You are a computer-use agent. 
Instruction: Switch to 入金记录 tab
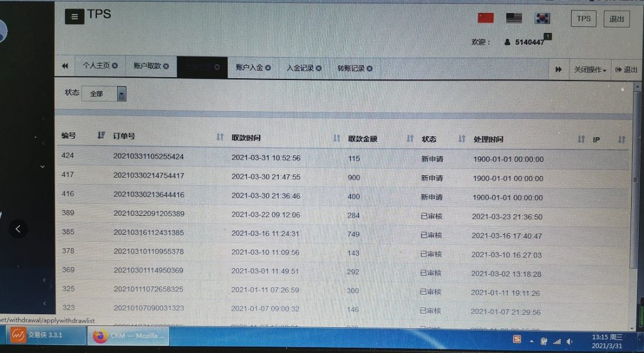click(x=300, y=68)
